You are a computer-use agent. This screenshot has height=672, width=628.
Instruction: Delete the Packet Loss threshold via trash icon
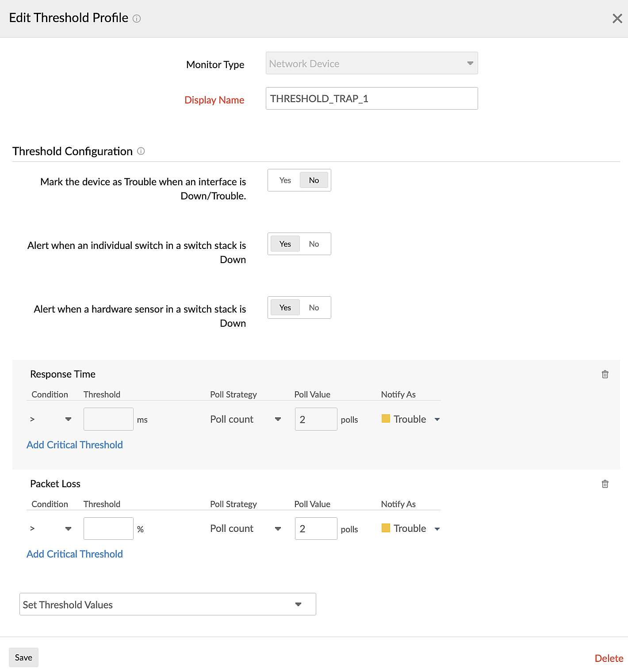pyautogui.click(x=605, y=484)
